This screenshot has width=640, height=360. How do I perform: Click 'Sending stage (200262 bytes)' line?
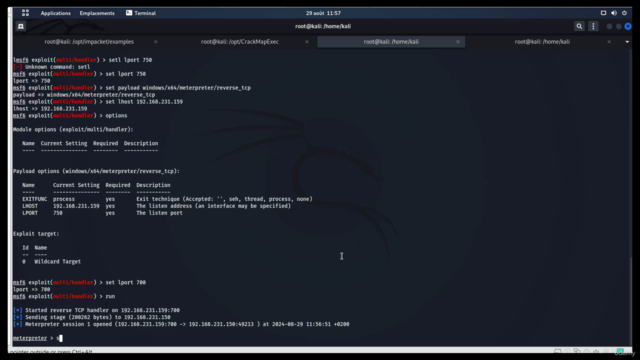91,317
